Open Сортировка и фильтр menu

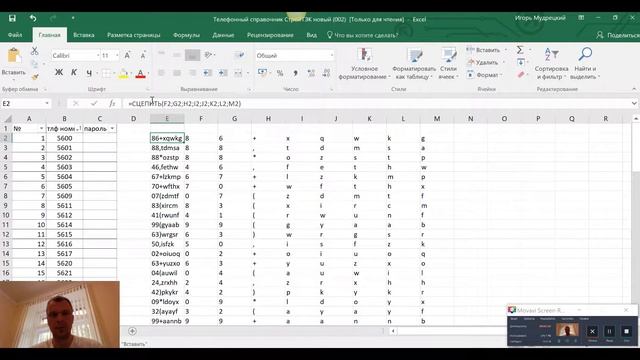tap(551, 63)
